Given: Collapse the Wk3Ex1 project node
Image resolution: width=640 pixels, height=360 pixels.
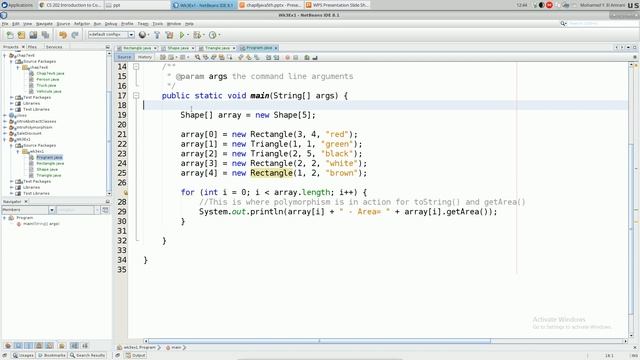Looking at the screenshot, I should 4,139.
